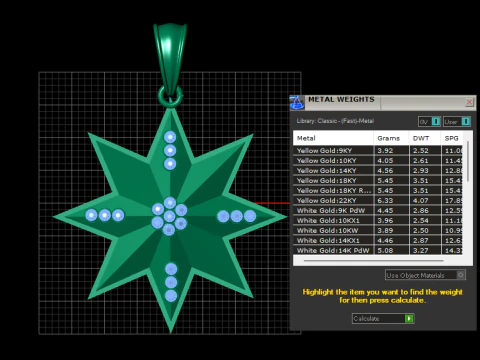Toggle Use Object Materials option
The height and width of the screenshot is (360, 480).
[425, 275]
